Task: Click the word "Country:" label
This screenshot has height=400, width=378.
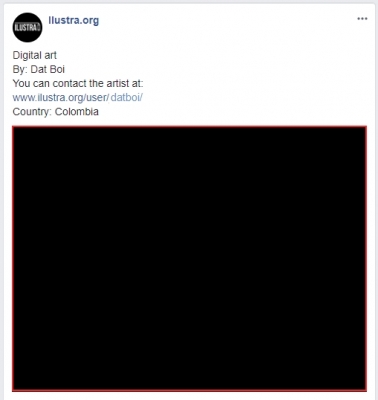Action: [32, 111]
